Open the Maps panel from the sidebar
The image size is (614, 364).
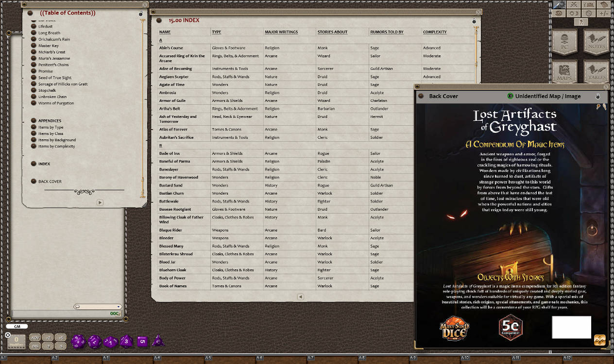(x=565, y=72)
